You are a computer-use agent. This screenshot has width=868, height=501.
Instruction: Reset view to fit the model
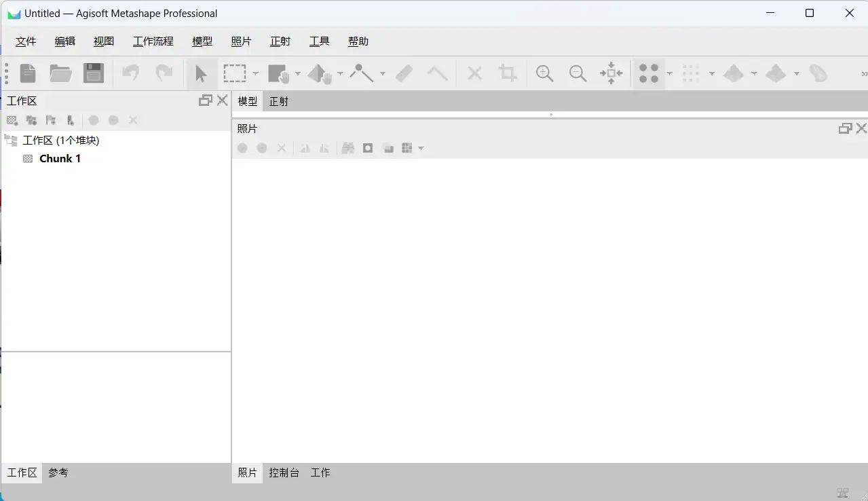click(x=610, y=73)
